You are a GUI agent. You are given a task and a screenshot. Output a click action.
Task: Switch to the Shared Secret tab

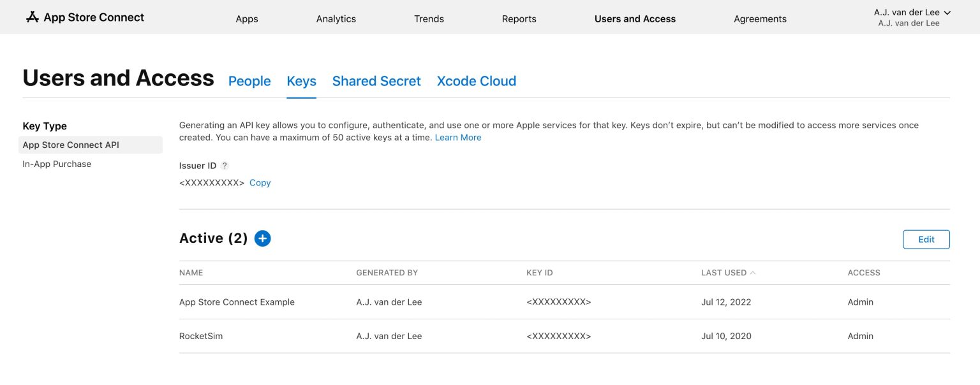[x=376, y=81]
